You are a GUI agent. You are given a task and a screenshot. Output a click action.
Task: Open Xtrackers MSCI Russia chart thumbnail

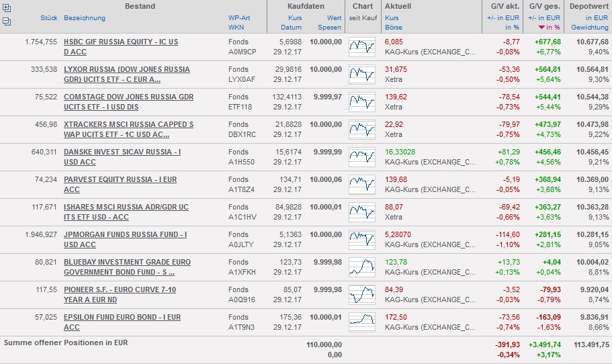tap(362, 130)
